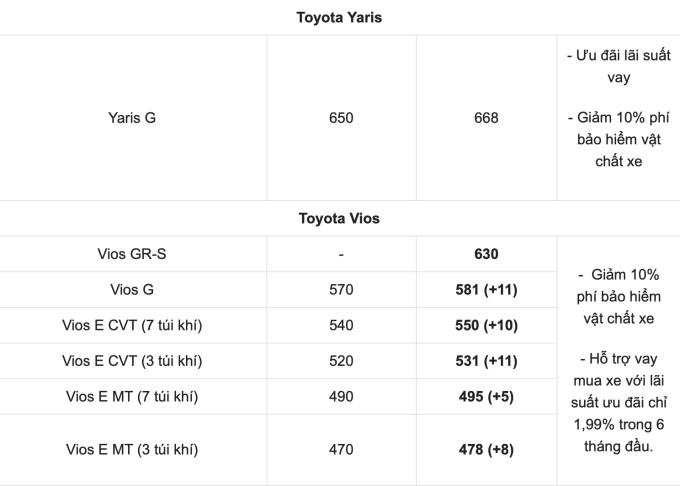Click the 531 (+11) price cell

[486, 361]
